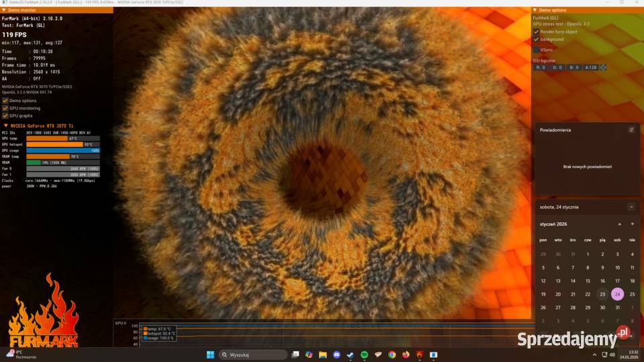Click the Resolution 2560 x 1415 line
The height and width of the screenshot is (362, 644).
[31, 72]
